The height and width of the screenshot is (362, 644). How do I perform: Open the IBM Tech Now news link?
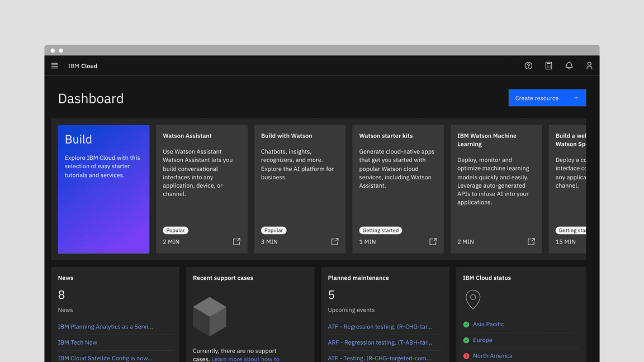coord(78,342)
